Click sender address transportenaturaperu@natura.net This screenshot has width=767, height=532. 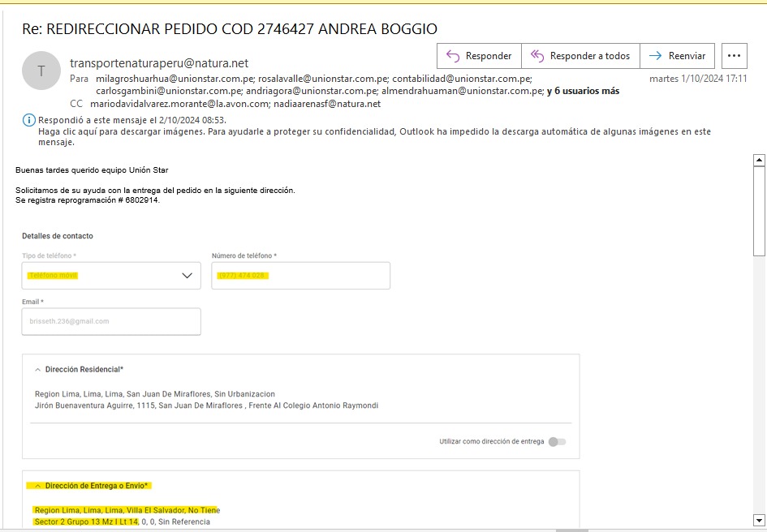(x=159, y=63)
